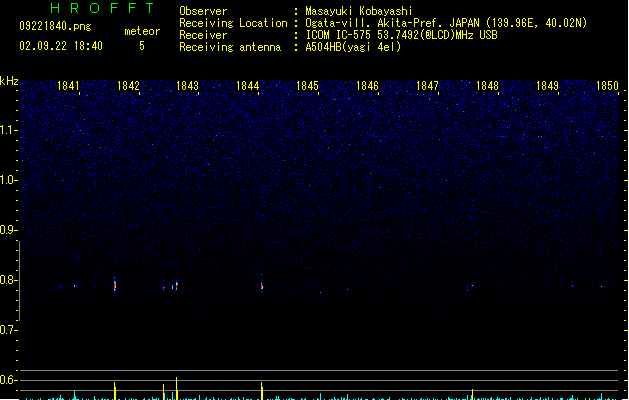The width and height of the screenshot is (629, 400).
Task: Click the ICOM IC-575 53.7492 MHz USB text
Action: pos(401,35)
